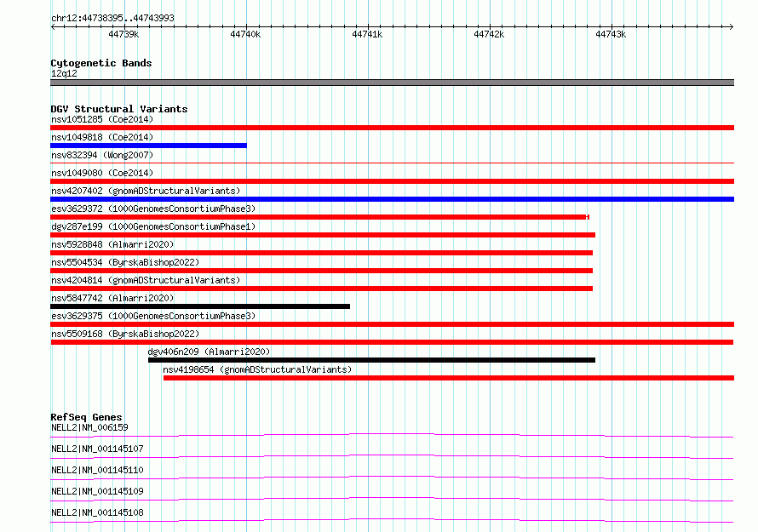Click nsv5847742 (Almarri2020) label

112,298
